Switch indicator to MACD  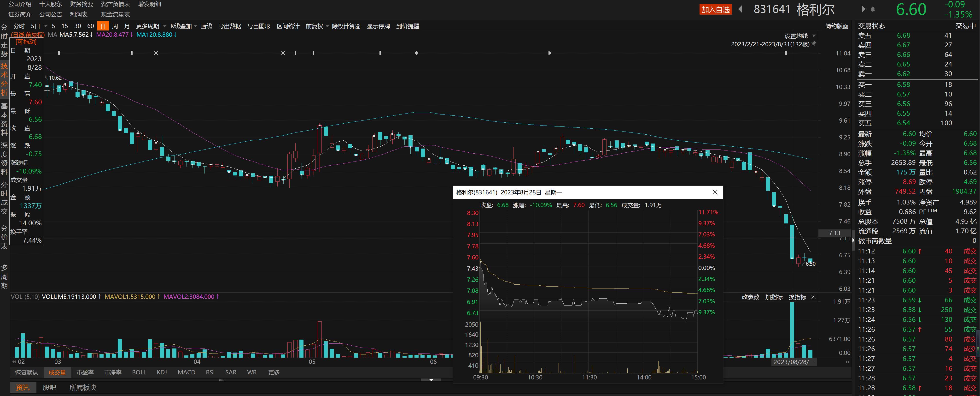[x=187, y=372]
